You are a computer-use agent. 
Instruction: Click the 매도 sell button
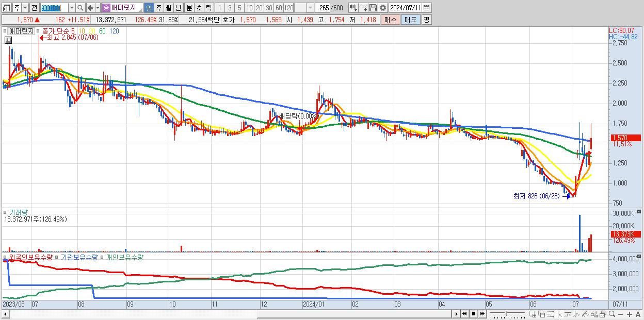(411, 20)
